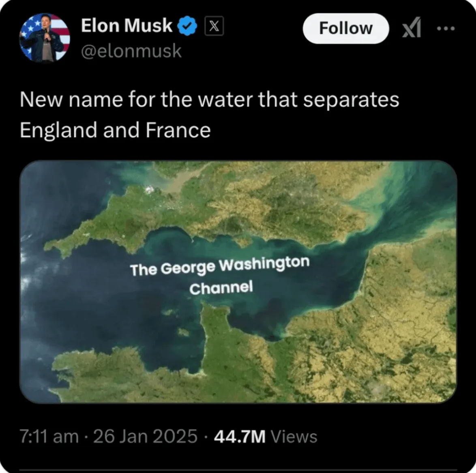Click the X affiliation badge beside name
This screenshot has height=473, width=476.
[215, 26]
